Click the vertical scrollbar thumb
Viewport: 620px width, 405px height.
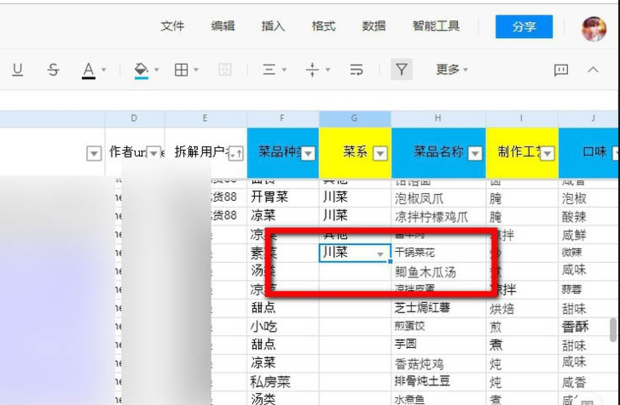coord(613,329)
